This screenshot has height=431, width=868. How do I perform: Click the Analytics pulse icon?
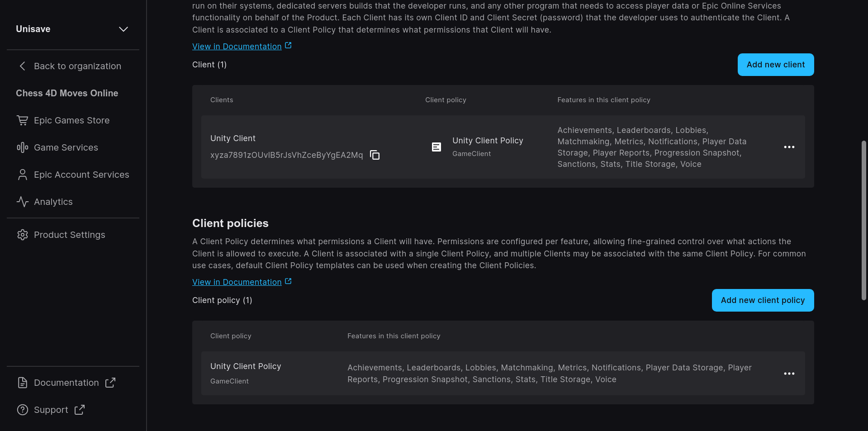pos(22,202)
